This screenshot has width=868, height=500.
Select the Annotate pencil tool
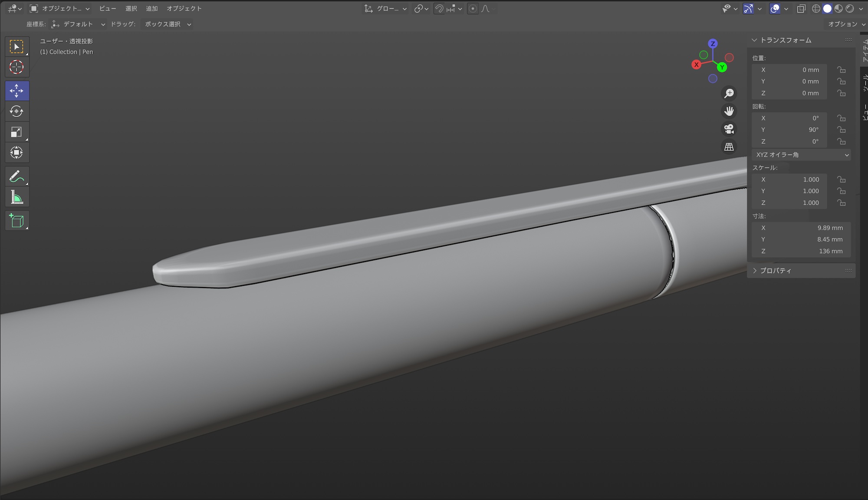tap(16, 177)
